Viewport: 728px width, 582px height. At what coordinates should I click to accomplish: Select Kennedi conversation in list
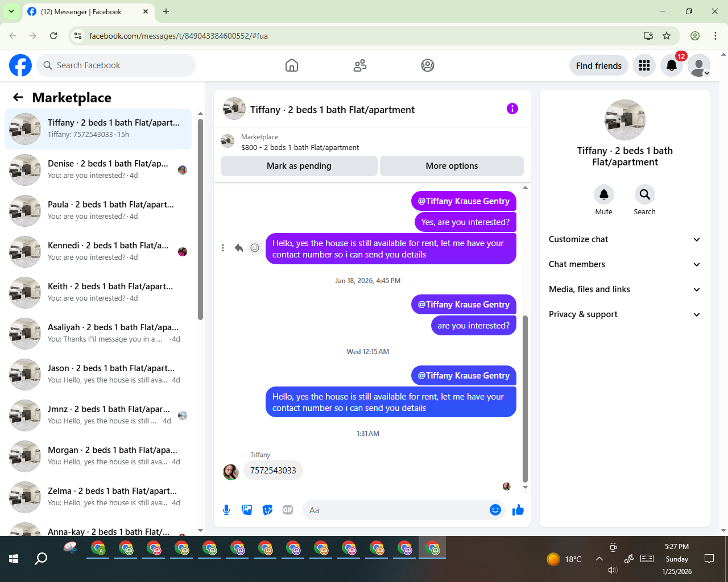98,252
